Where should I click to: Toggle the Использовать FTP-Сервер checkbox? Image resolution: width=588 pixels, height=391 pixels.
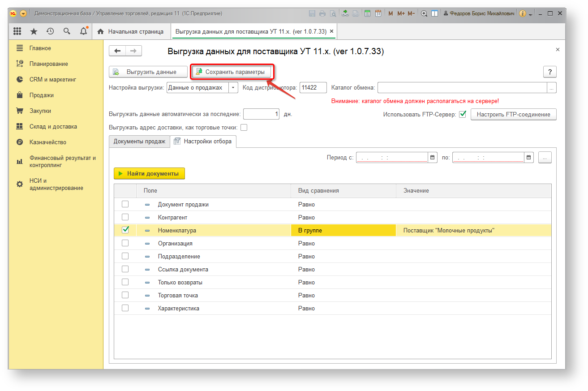(x=463, y=114)
